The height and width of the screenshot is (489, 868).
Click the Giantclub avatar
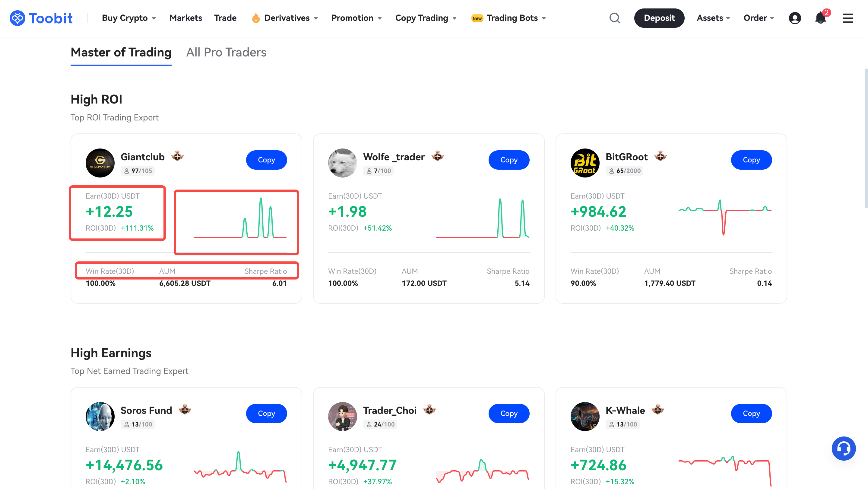(100, 163)
